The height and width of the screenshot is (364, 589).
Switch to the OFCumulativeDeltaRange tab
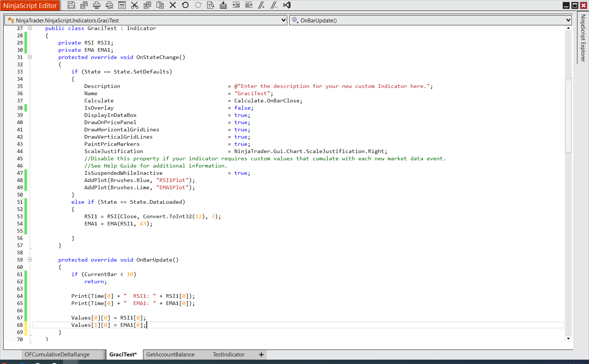click(57, 355)
